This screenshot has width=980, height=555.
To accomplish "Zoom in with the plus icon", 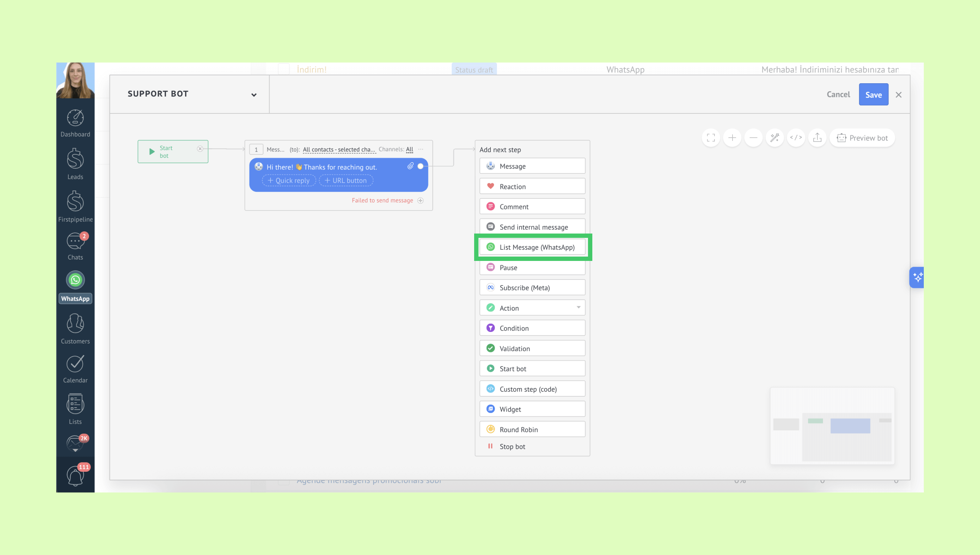I will 732,138.
